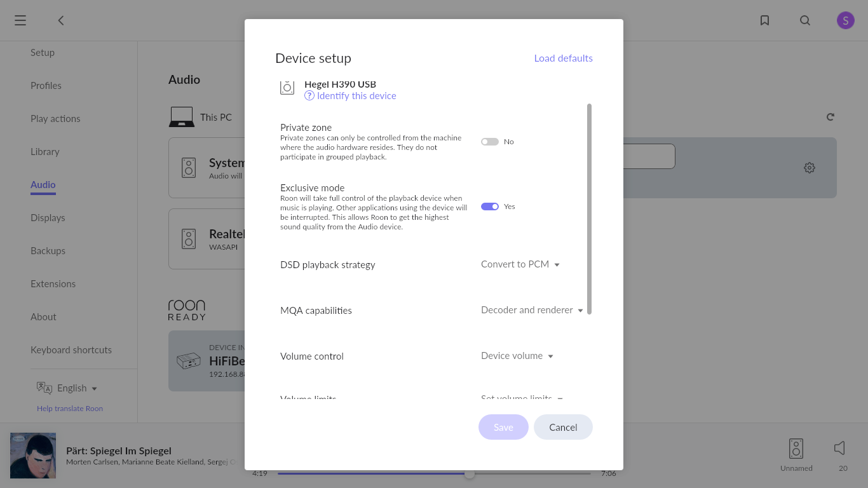Toggle the Private zone switch
The height and width of the screenshot is (488, 868).
490,142
